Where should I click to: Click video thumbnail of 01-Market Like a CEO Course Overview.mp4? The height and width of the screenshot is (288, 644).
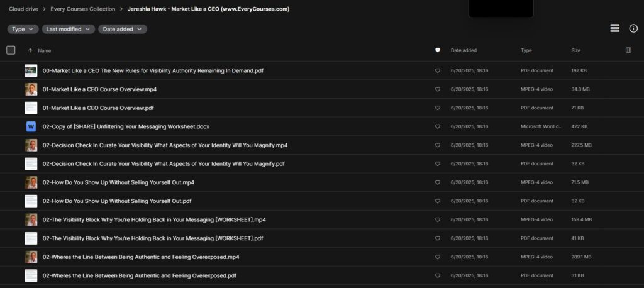click(x=31, y=89)
